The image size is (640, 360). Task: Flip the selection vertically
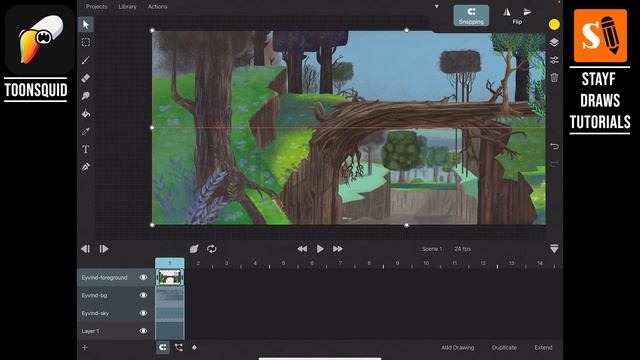point(527,12)
